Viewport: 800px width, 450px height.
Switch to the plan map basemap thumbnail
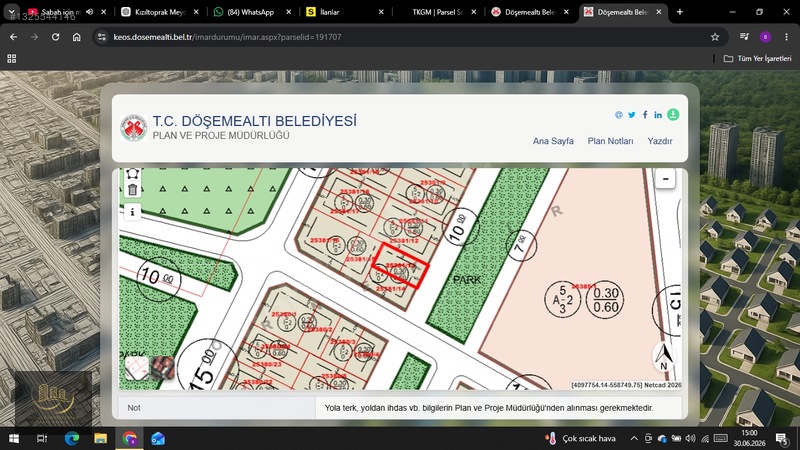coord(137,368)
